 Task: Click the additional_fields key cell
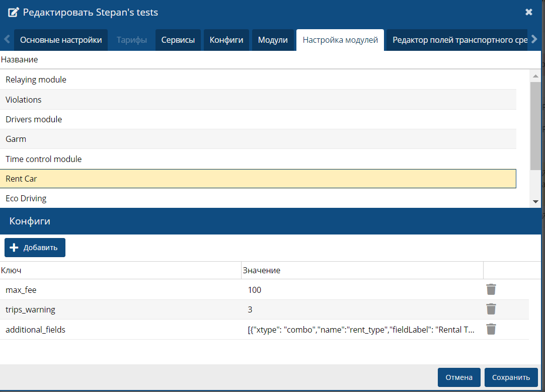coord(121,330)
